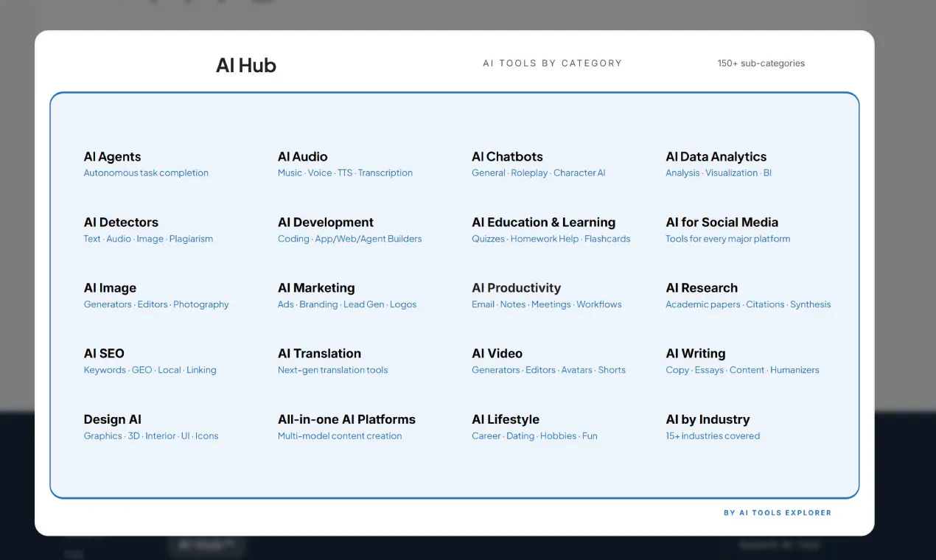Go to AI Education & Learning
Image resolution: width=936 pixels, height=560 pixels.
[543, 223]
